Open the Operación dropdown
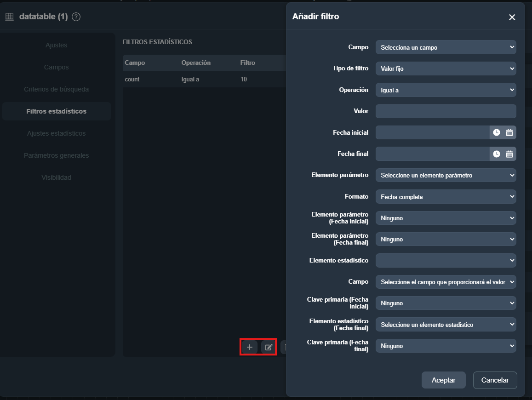The height and width of the screenshot is (400, 532). 446,90
